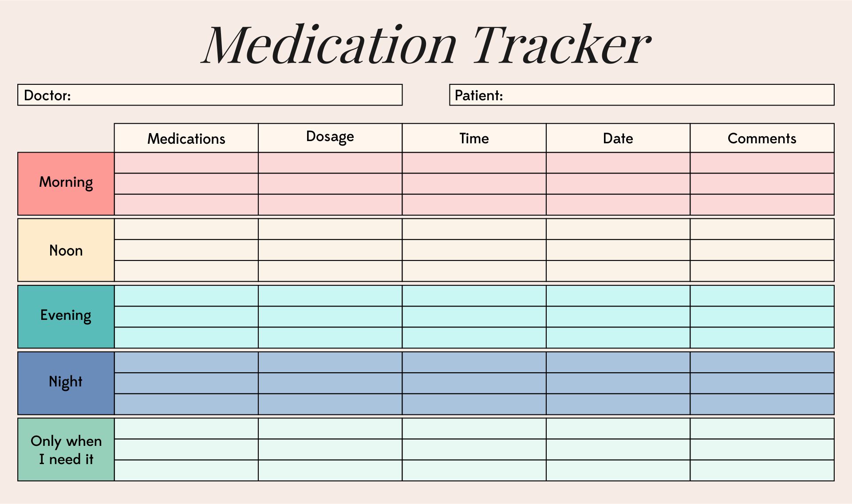Viewport: 852px width, 504px height.
Task: Click the teal Evening row label
Action: [66, 316]
